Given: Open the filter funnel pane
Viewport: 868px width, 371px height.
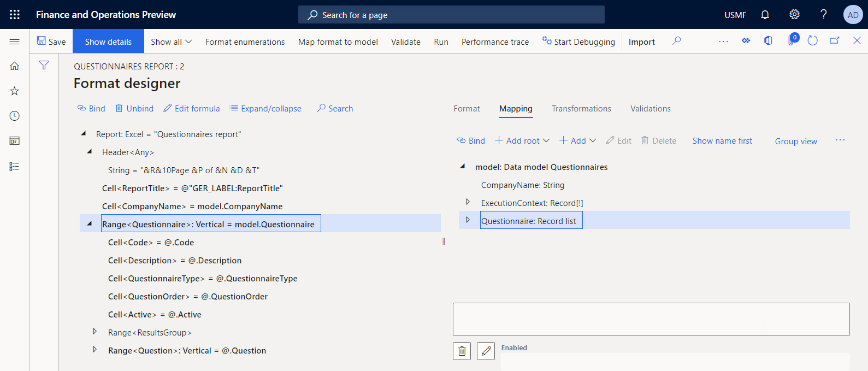Looking at the screenshot, I should (x=44, y=65).
